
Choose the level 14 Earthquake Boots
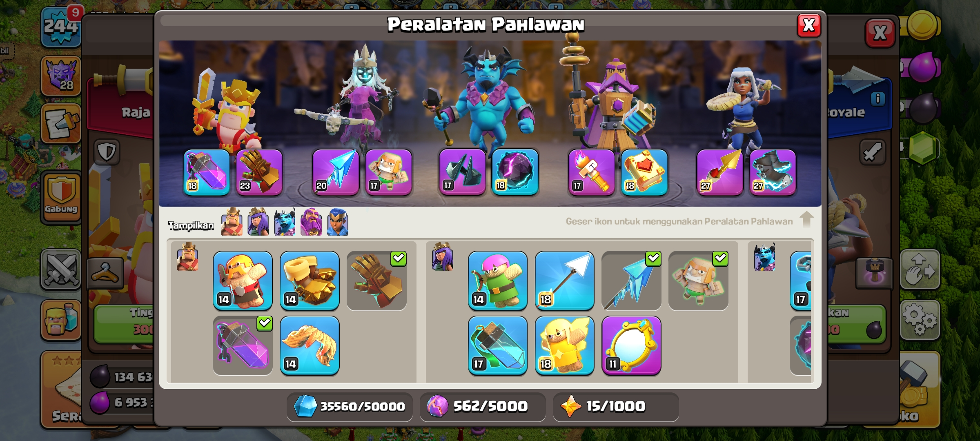(x=310, y=281)
